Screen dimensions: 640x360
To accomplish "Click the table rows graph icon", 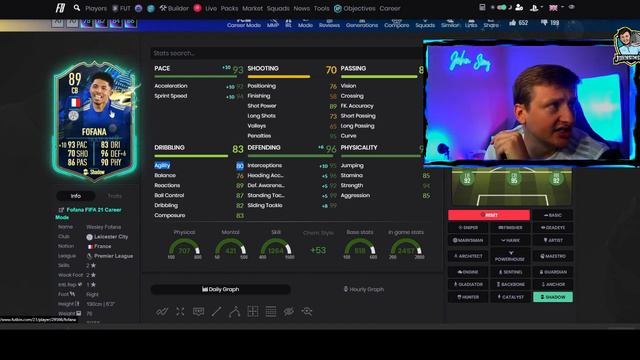I will (271, 311).
